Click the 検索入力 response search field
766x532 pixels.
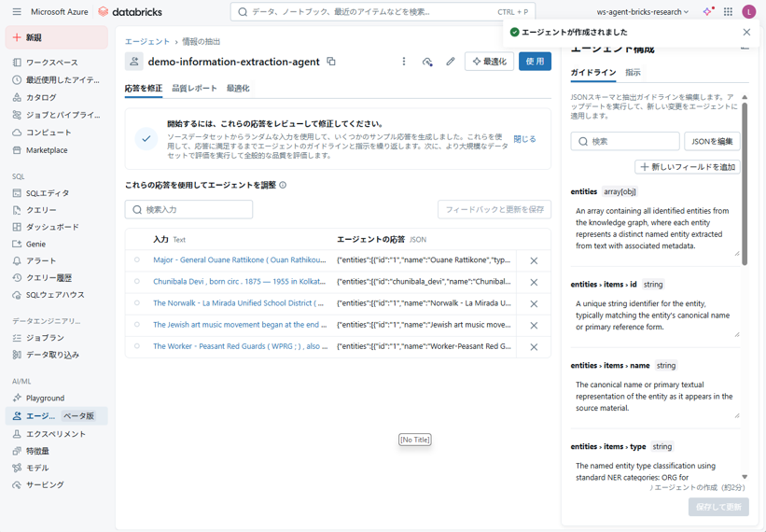click(x=188, y=210)
